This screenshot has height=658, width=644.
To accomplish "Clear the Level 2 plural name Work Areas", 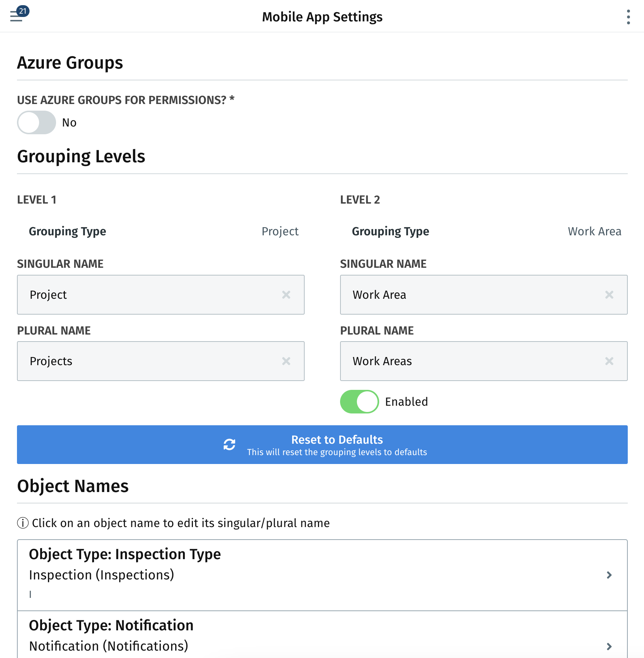I will [609, 361].
